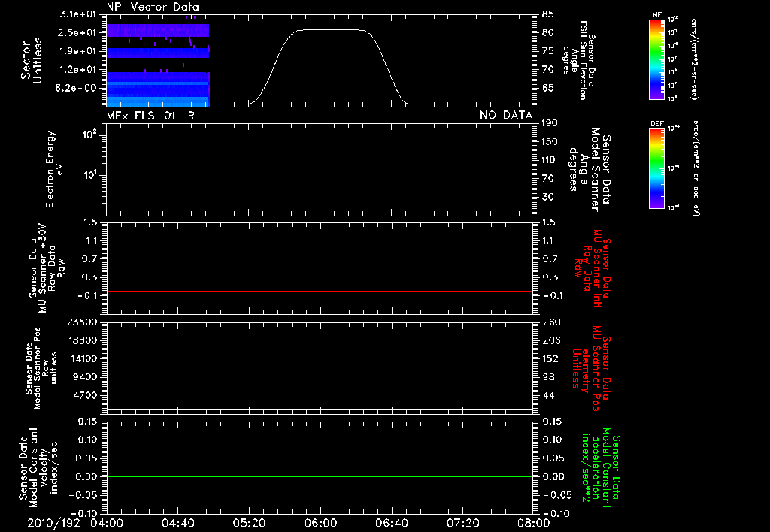770x532 pixels.
Task: Click the '98' telemetry axis value
Action: (x=548, y=377)
